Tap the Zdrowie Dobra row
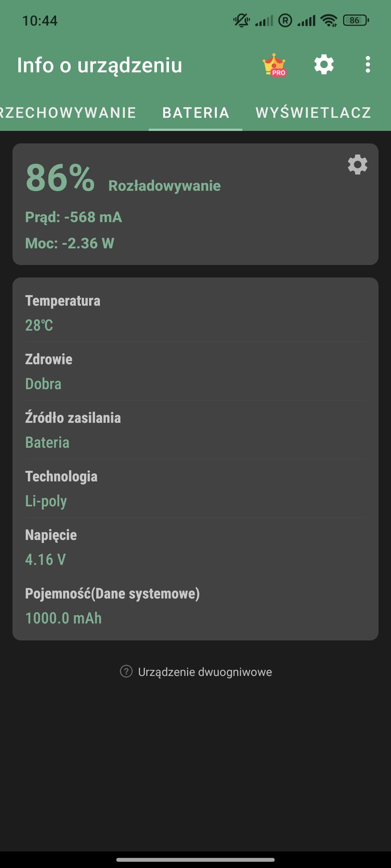The height and width of the screenshot is (868, 391). tap(195, 371)
